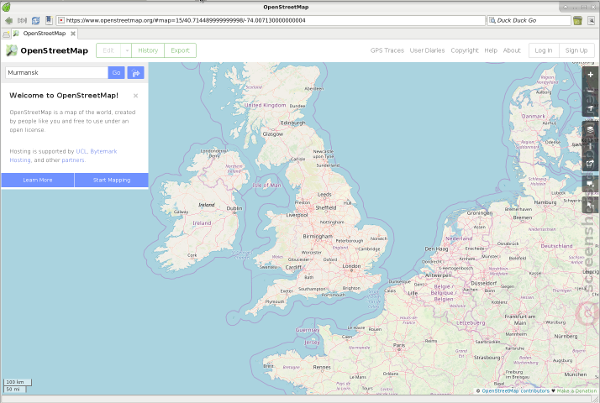600x403 pixels.
Task: Click the greyed-out forward navigation icon
Action: point(22,20)
